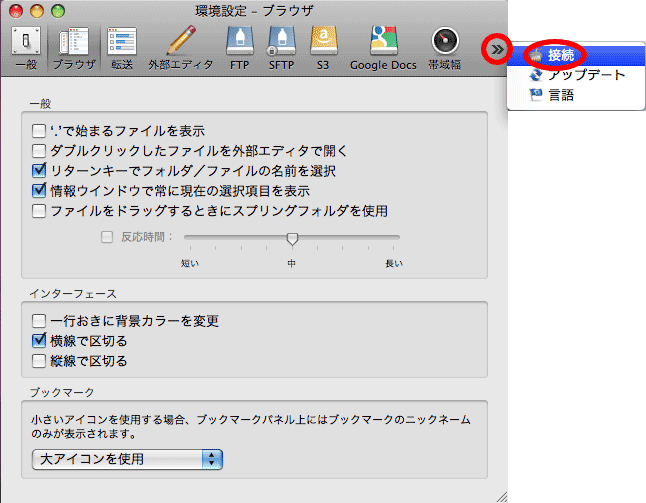Choose アップデート from the overflow menu

click(576, 75)
